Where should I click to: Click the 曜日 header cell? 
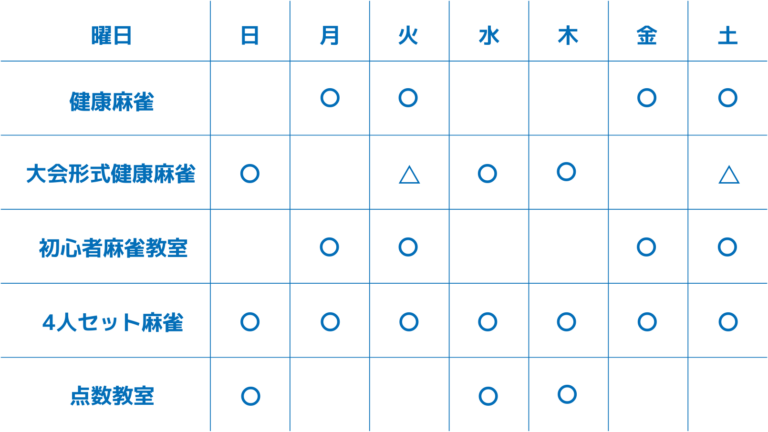point(111,35)
